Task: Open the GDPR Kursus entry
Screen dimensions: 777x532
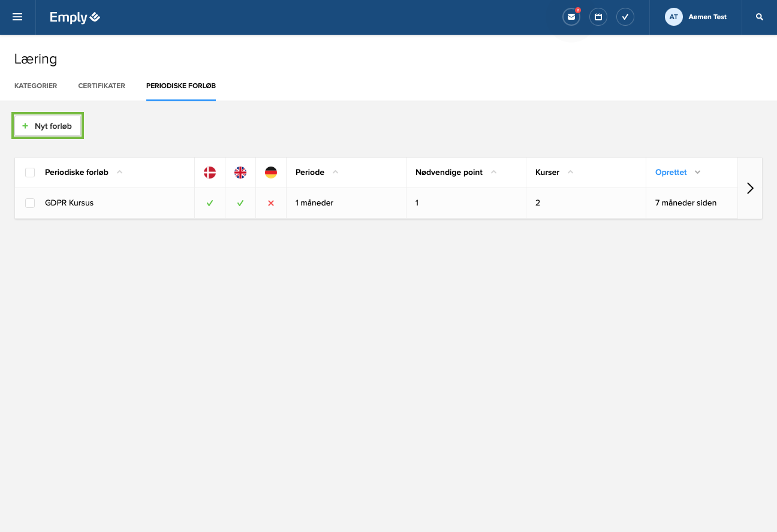Action: pyautogui.click(x=69, y=203)
